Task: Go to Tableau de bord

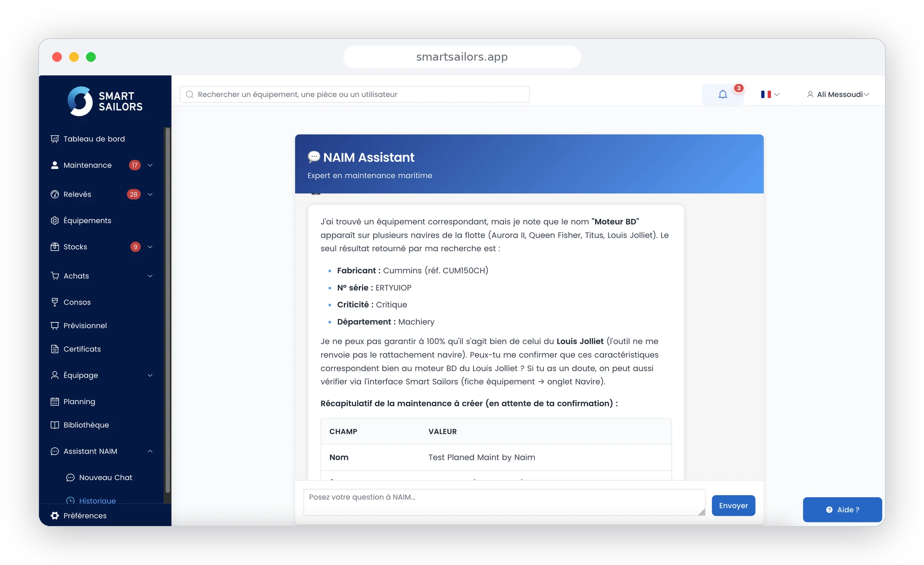Action: coord(94,139)
